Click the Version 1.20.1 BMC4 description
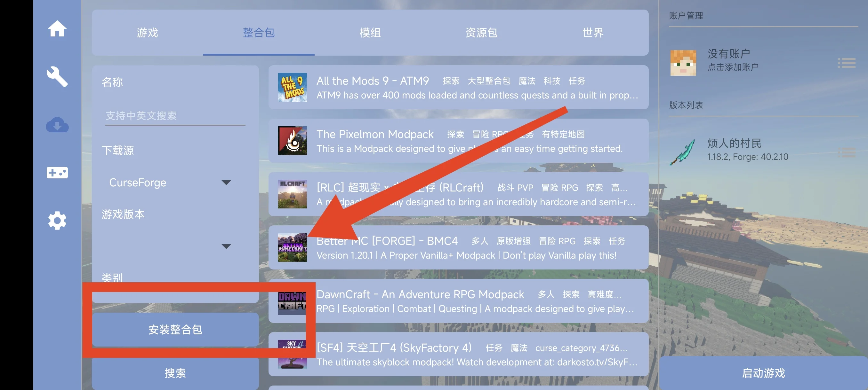 466,255
